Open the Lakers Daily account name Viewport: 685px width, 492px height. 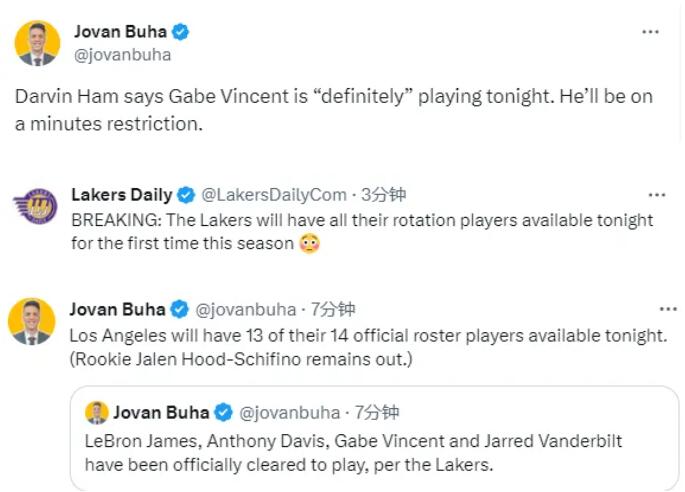(121, 195)
